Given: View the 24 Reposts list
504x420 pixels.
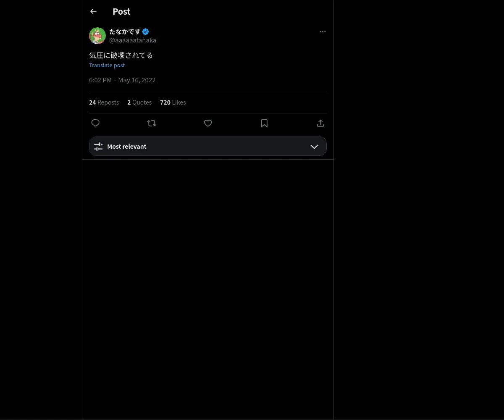Looking at the screenshot, I should point(104,102).
